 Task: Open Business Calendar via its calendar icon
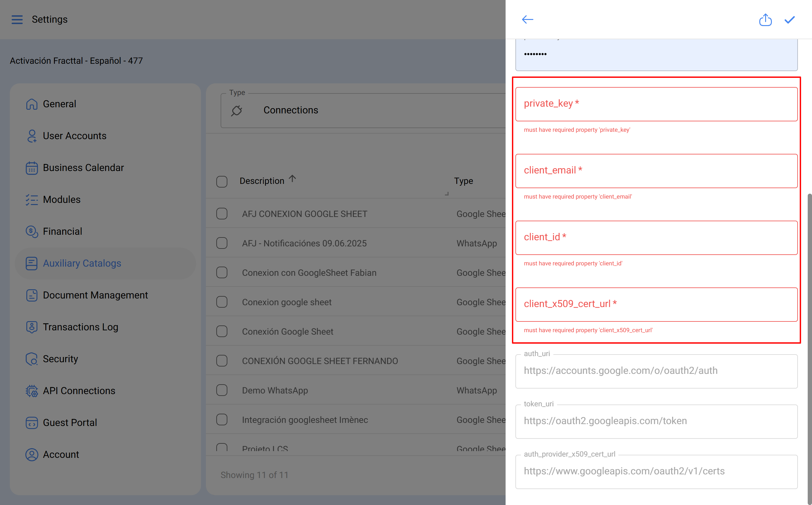coord(32,168)
